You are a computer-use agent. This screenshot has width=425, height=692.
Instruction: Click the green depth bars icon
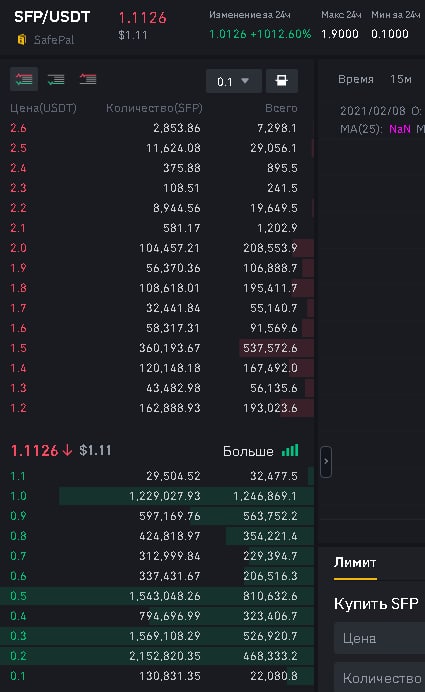[290, 451]
